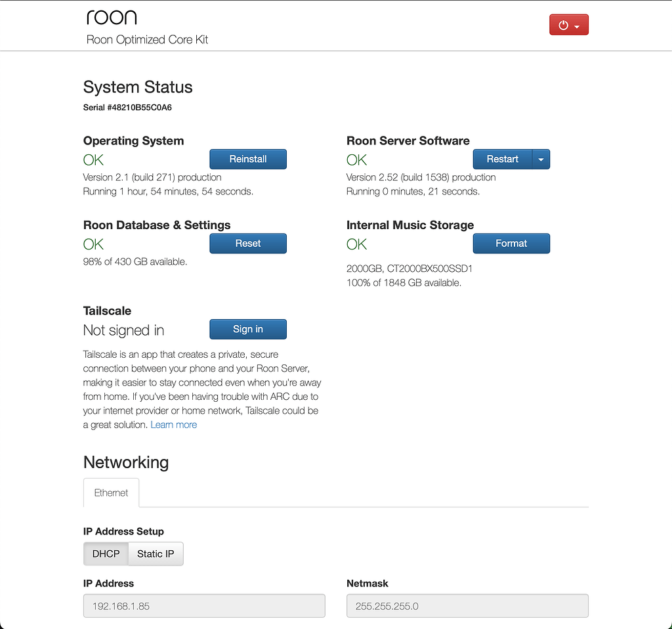Click the roon logo
The height and width of the screenshot is (629, 672).
coord(111,17)
